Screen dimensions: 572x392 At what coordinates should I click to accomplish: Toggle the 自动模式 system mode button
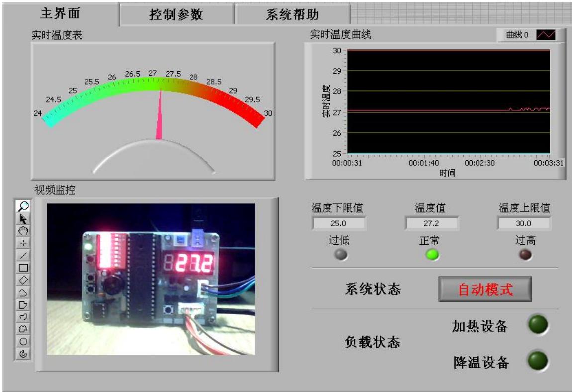pos(485,290)
